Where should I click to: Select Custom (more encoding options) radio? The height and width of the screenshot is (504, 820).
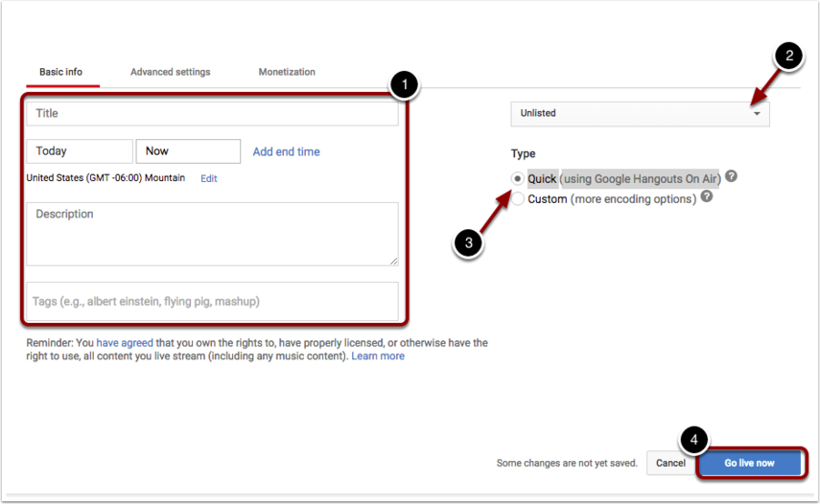[x=517, y=199]
